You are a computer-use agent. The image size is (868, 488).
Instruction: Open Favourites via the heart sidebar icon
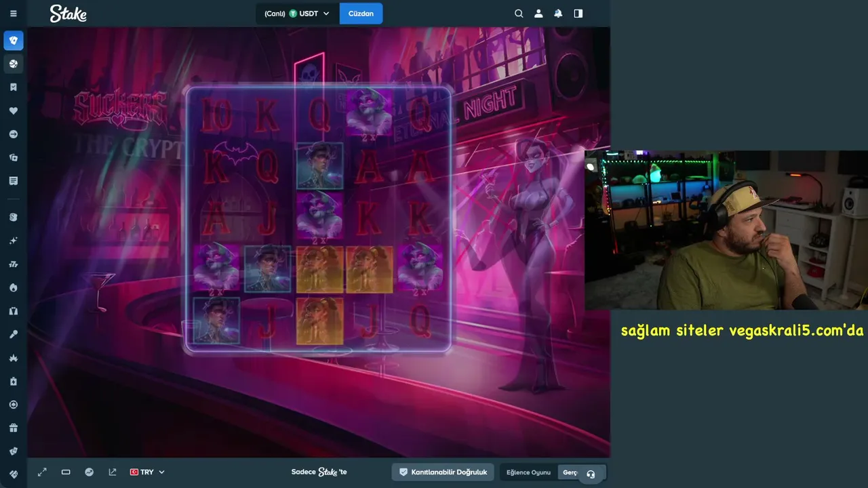(14, 110)
